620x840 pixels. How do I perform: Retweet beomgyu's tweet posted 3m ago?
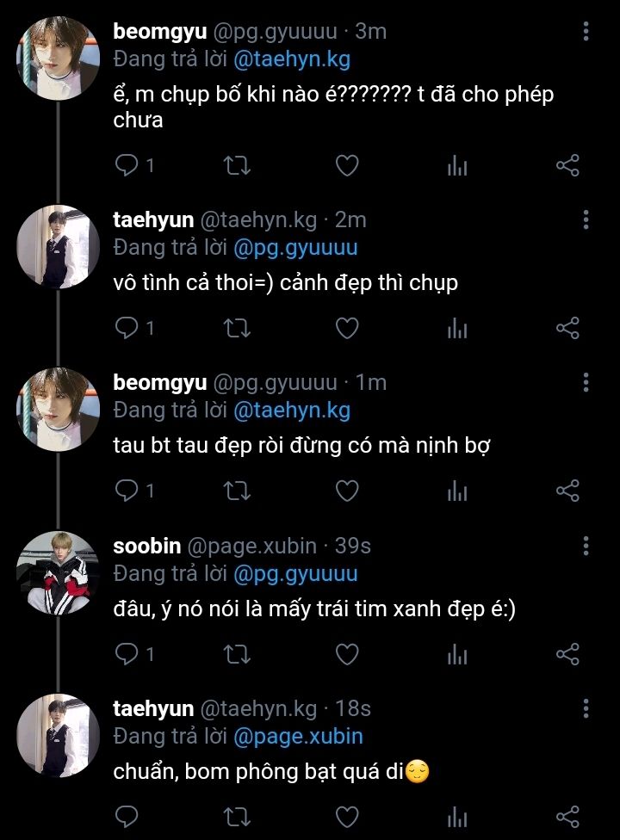237,165
